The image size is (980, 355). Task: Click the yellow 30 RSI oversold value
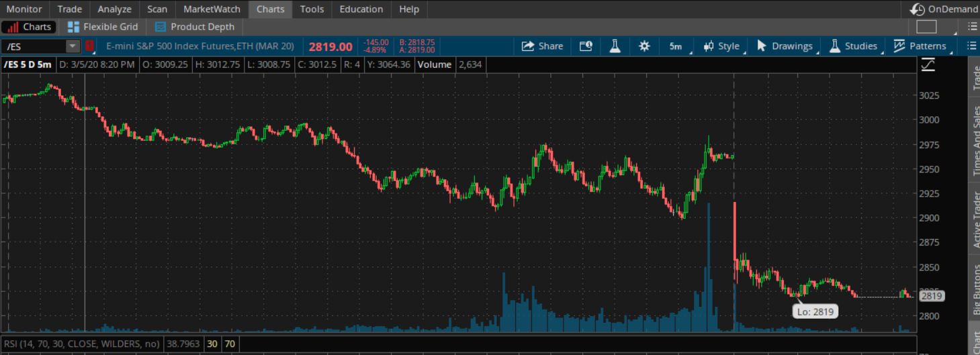tap(212, 344)
